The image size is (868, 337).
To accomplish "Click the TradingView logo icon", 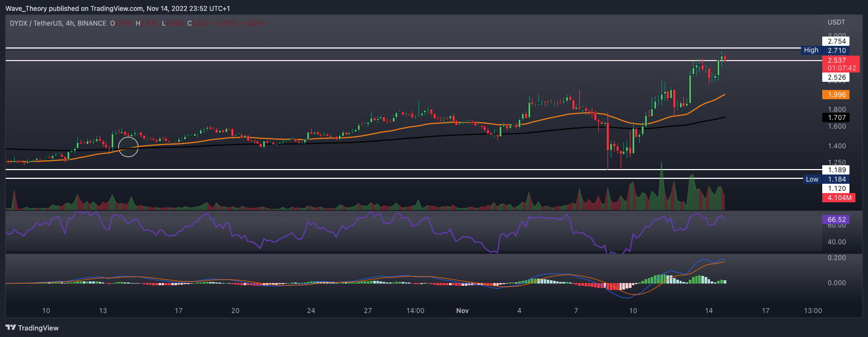I will click(10, 328).
